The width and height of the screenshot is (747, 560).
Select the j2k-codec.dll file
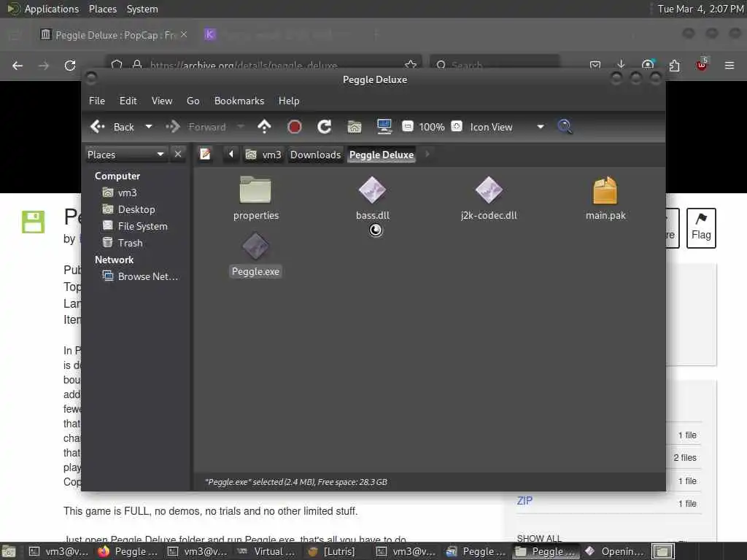click(489, 198)
